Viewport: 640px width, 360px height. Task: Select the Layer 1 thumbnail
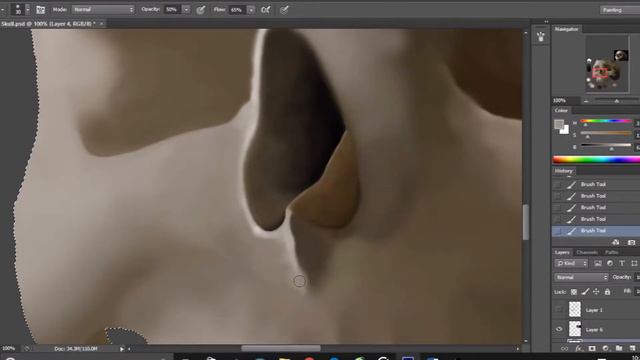click(575, 309)
